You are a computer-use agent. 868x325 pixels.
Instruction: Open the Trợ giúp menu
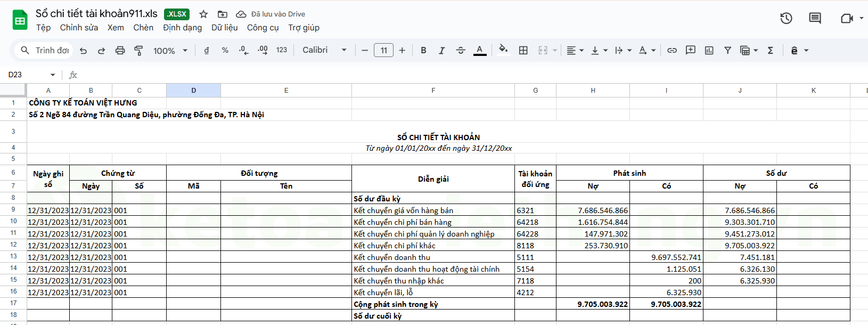[x=304, y=28]
